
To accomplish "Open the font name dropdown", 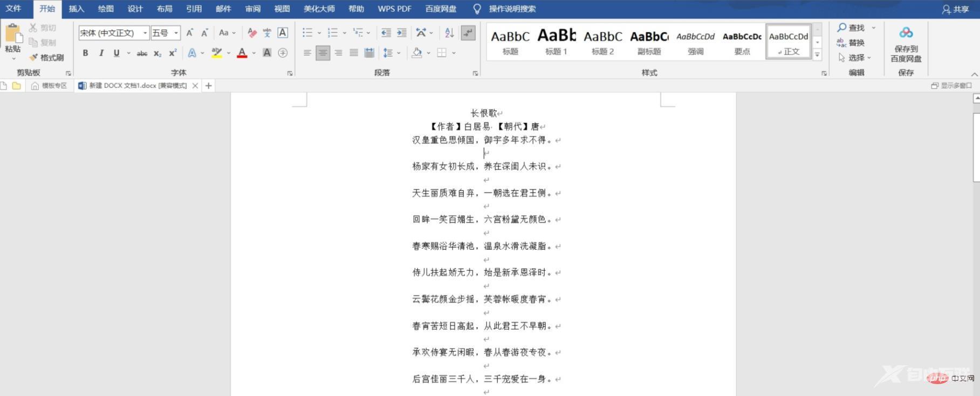I will pyautogui.click(x=145, y=33).
